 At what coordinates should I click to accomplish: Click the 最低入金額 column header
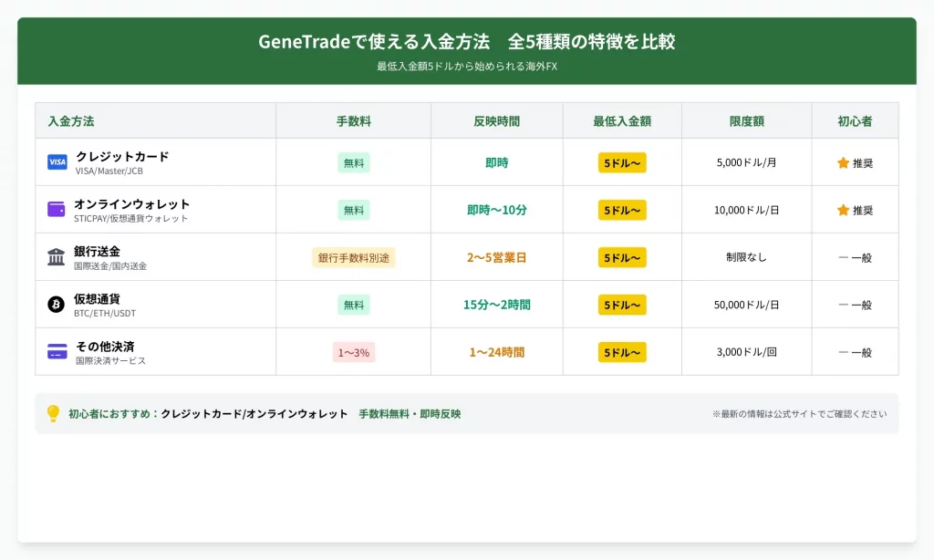[622, 121]
